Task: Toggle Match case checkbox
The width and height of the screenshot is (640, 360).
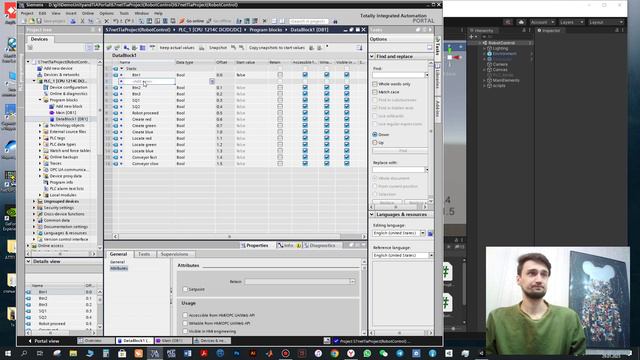Action: coord(375,92)
